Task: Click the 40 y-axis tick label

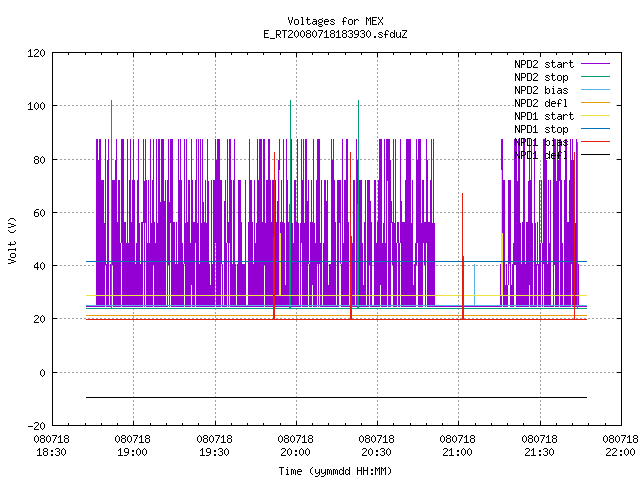Action: [x=39, y=266]
